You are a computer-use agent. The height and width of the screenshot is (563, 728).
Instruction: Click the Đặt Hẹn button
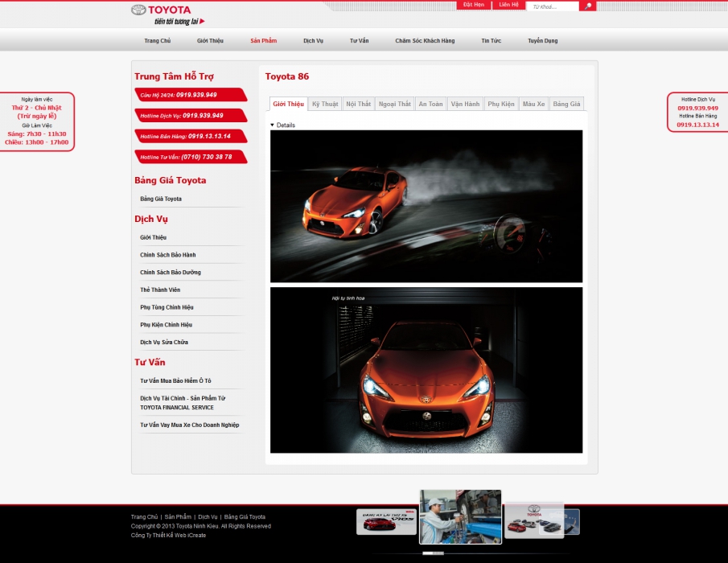[474, 5]
